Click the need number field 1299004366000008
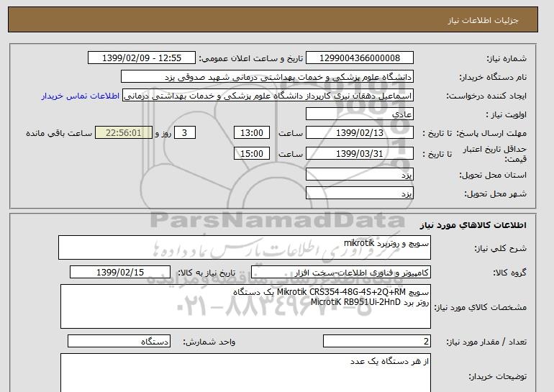Viewport: 554px width, 392px height. click(359, 58)
